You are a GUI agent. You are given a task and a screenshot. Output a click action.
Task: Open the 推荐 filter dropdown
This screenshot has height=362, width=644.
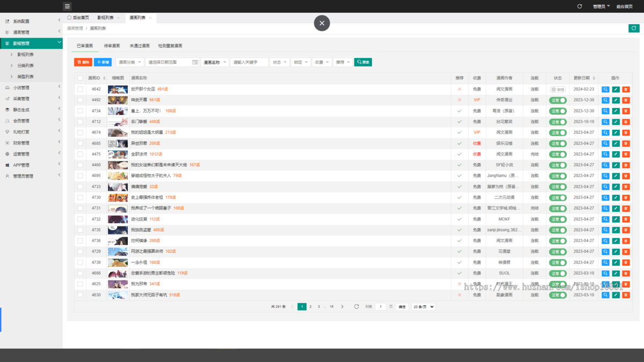point(342,62)
